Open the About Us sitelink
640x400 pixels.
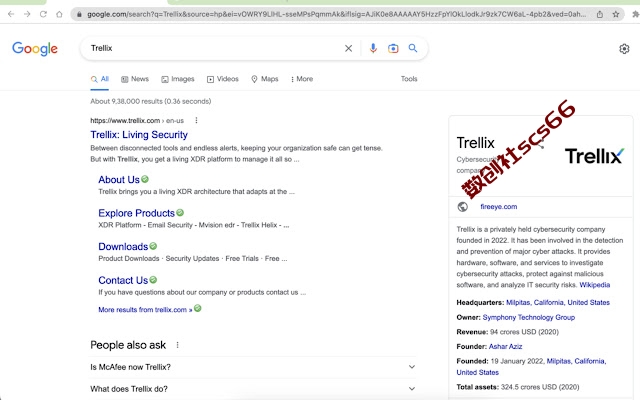click(x=119, y=180)
